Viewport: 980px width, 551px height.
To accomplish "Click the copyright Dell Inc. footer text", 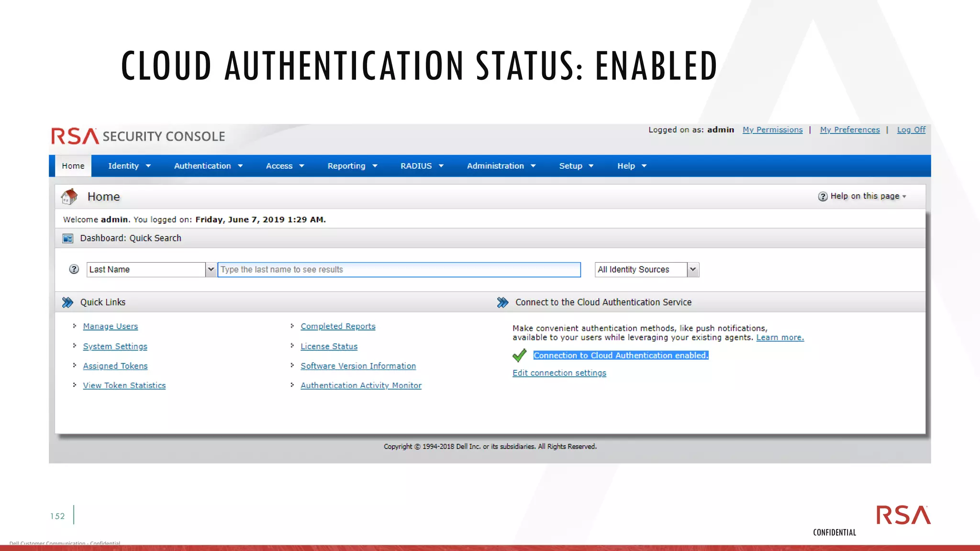I will tap(490, 446).
